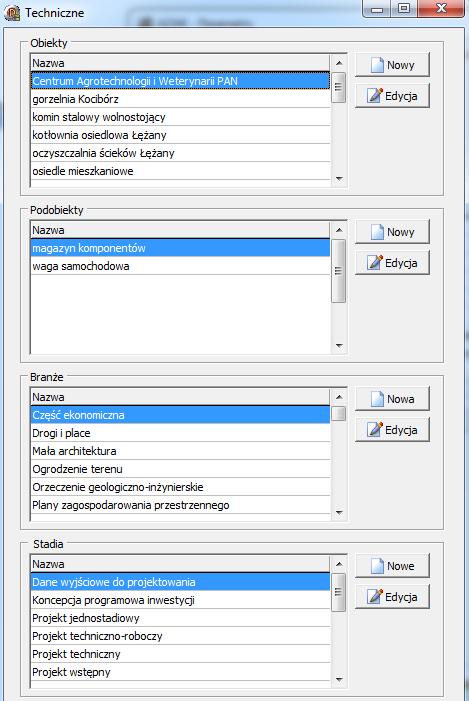Click the Edycja pencil icon for Branże

[x=375, y=429]
